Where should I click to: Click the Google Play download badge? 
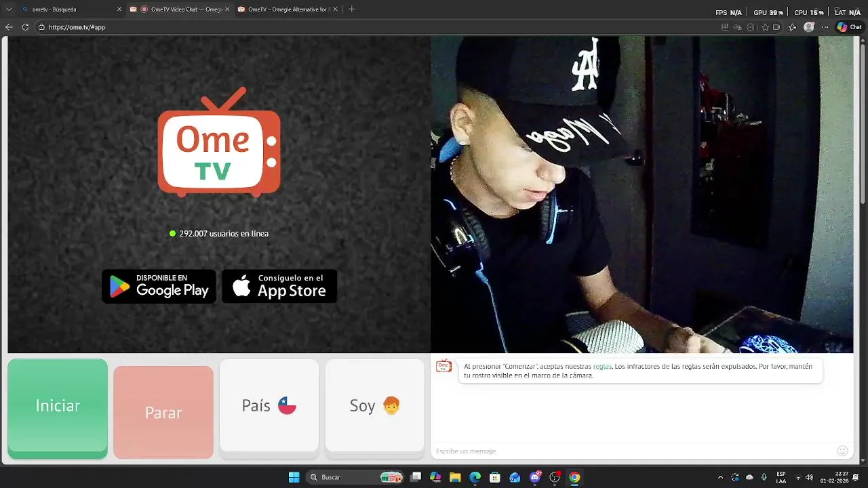click(x=159, y=286)
